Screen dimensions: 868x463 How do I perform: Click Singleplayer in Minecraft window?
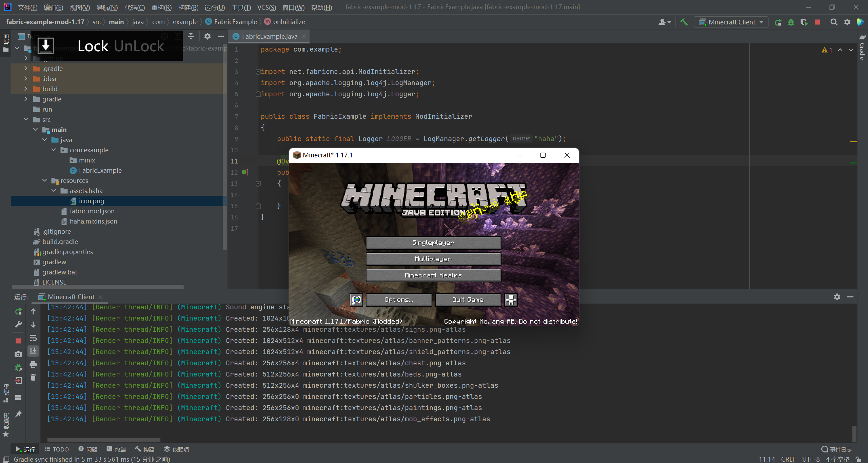[x=433, y=243]
